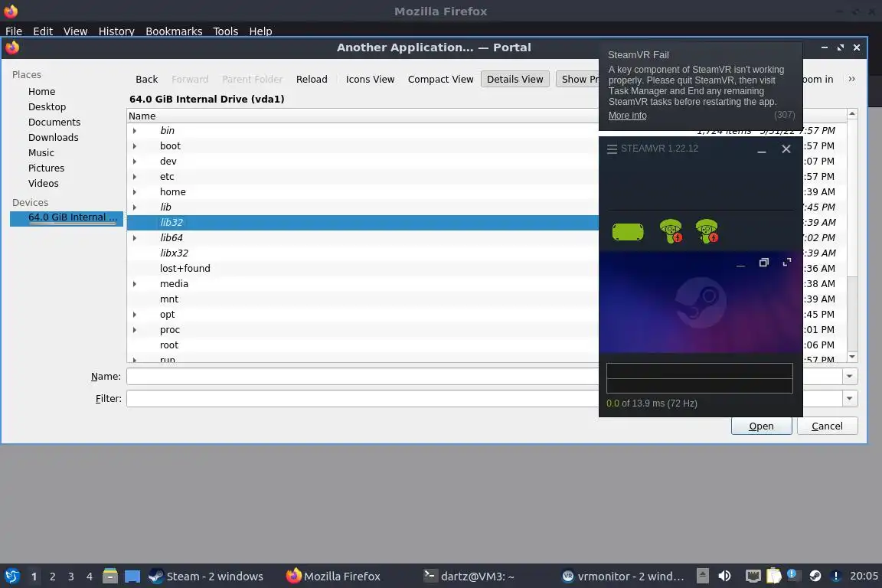Click the controller icon adjacent to the headset icon
The height and width of the screenshot is (588, 882).
coord(671,230)
